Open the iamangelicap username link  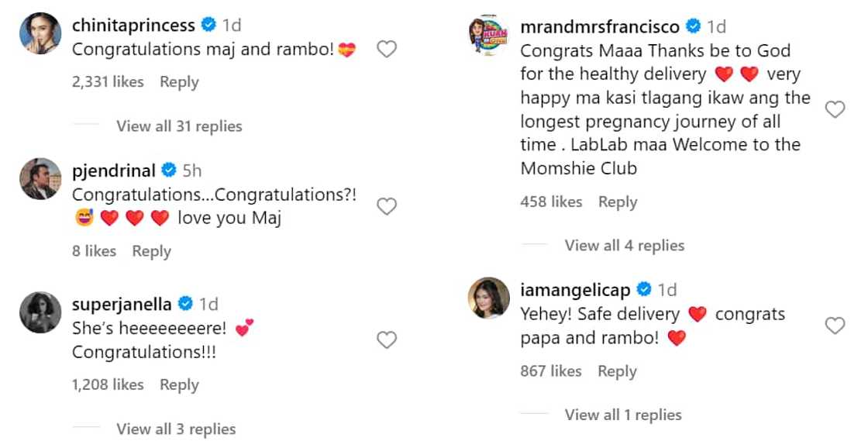tap(576, 290)
